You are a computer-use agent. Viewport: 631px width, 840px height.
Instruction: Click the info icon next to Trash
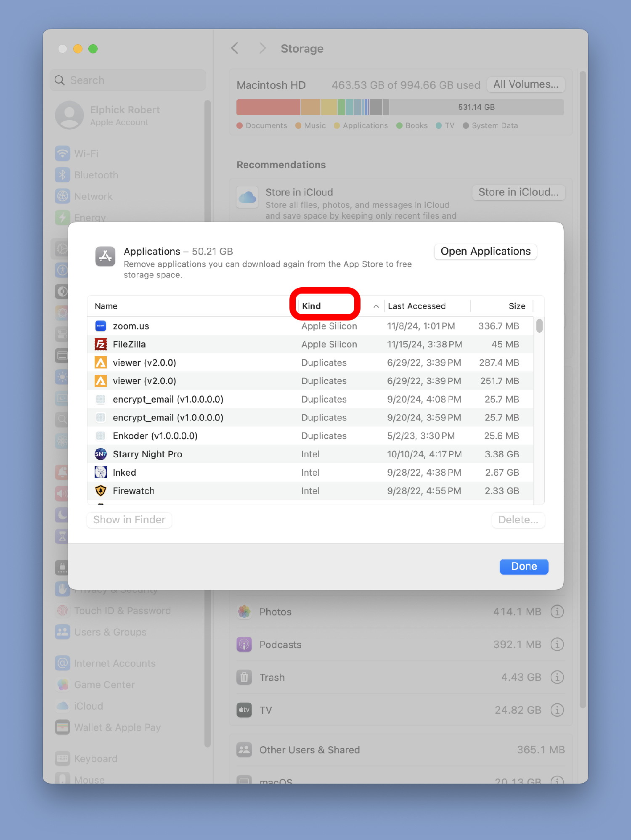click(x=557, y=677)
